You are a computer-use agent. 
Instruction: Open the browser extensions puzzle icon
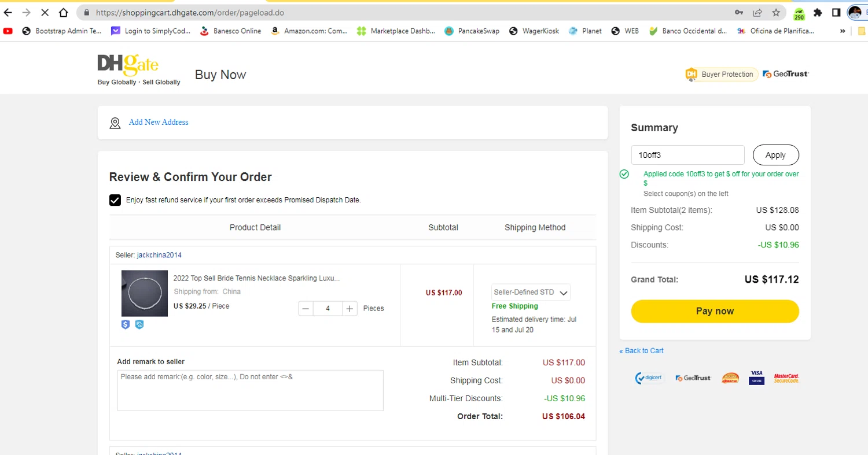click(818, 12)
